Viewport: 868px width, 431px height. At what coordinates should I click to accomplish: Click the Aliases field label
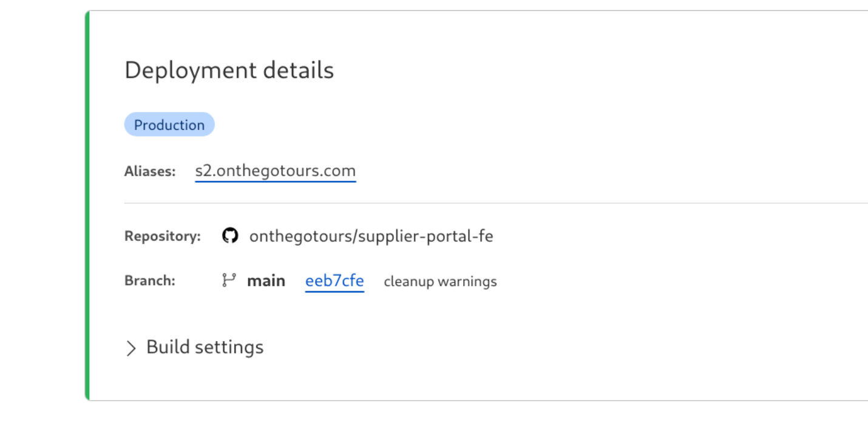tap(150, 172)
